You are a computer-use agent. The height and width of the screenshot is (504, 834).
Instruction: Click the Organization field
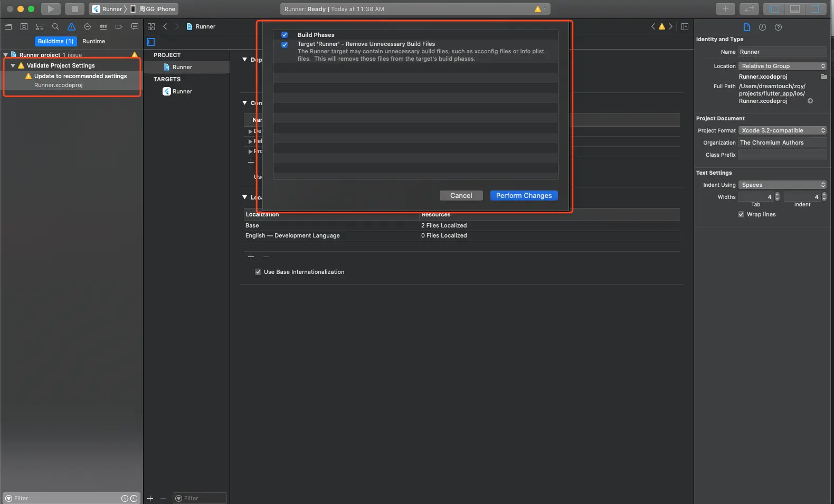(782, 142)
